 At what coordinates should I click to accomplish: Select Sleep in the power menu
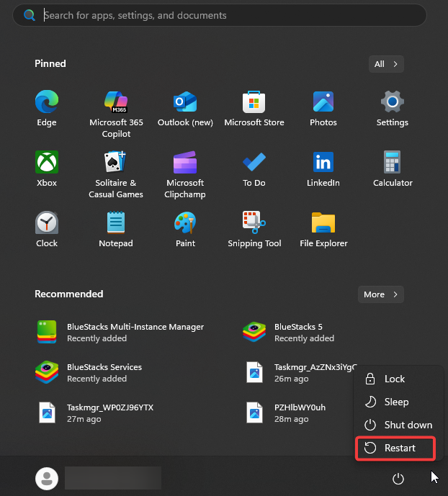pyautogui.click(x=398, y=402)
